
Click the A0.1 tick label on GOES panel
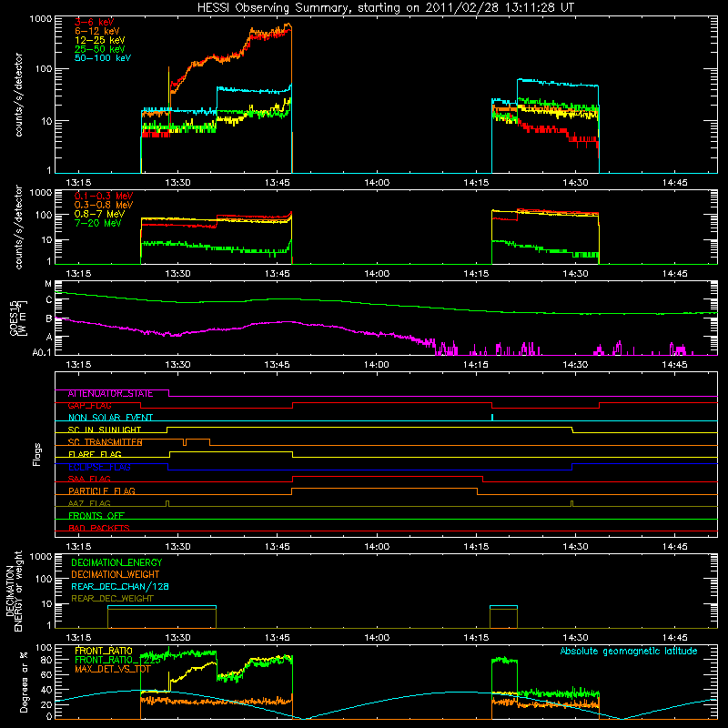[42, 352]
